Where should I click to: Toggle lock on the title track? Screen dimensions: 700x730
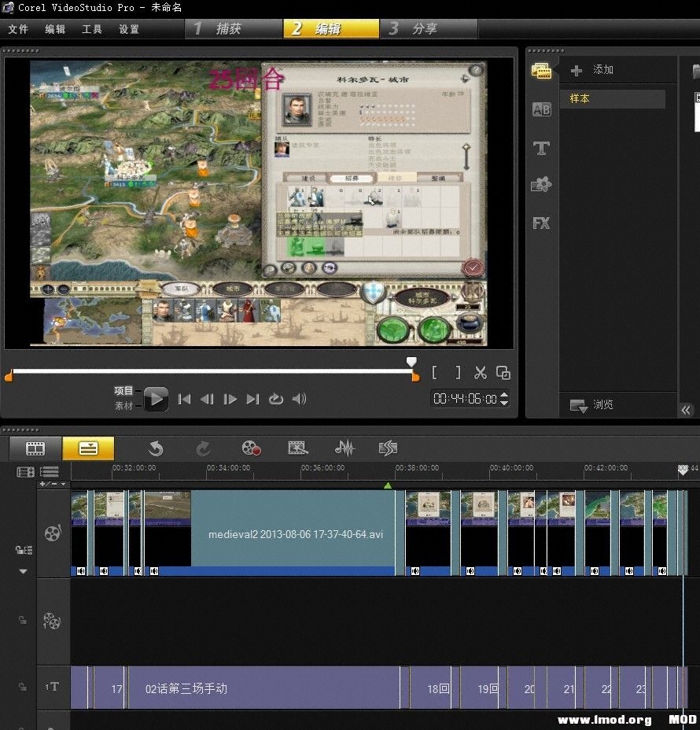coord(23,687)
